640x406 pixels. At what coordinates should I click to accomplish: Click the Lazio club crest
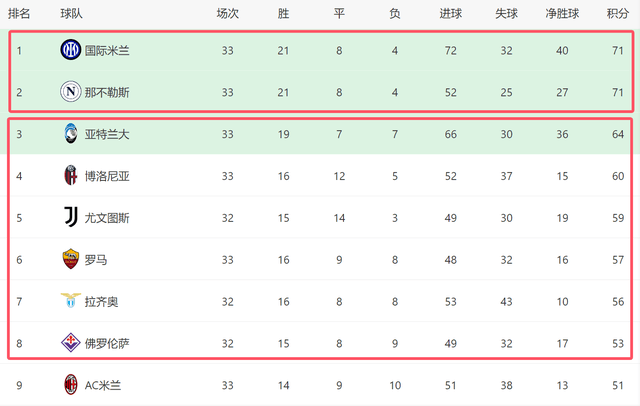[70, 301]
